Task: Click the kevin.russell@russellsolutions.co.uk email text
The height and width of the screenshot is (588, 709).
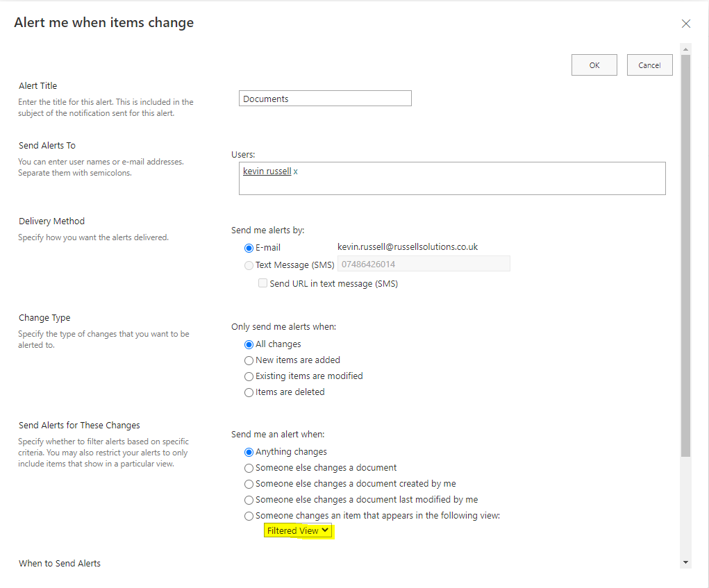Action: (x=408, y=246)
